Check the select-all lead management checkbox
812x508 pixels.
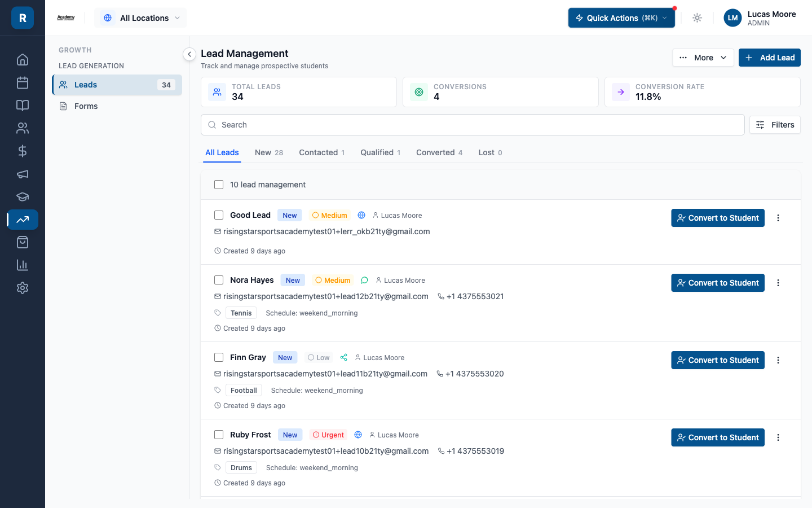[x=219, y=185]
